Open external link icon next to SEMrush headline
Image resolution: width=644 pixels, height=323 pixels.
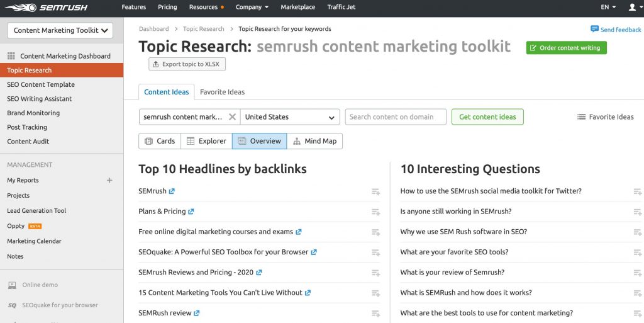(x=172, y=191)
